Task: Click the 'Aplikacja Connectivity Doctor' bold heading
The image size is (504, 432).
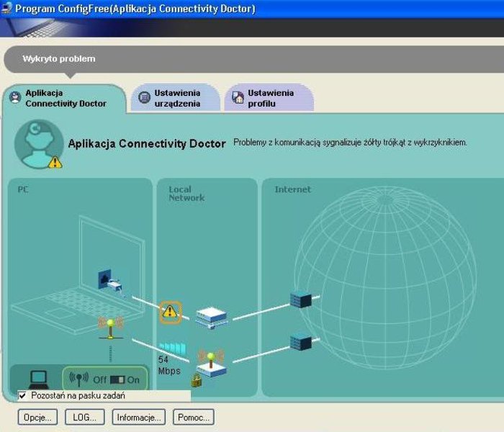Action: pyautogui.click(x=147, y=143)
